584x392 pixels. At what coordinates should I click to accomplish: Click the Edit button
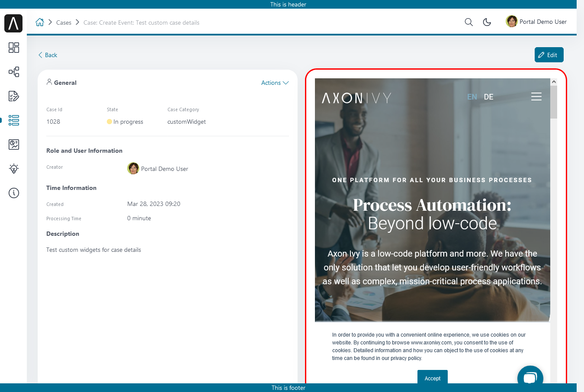(x=549, y=55)
